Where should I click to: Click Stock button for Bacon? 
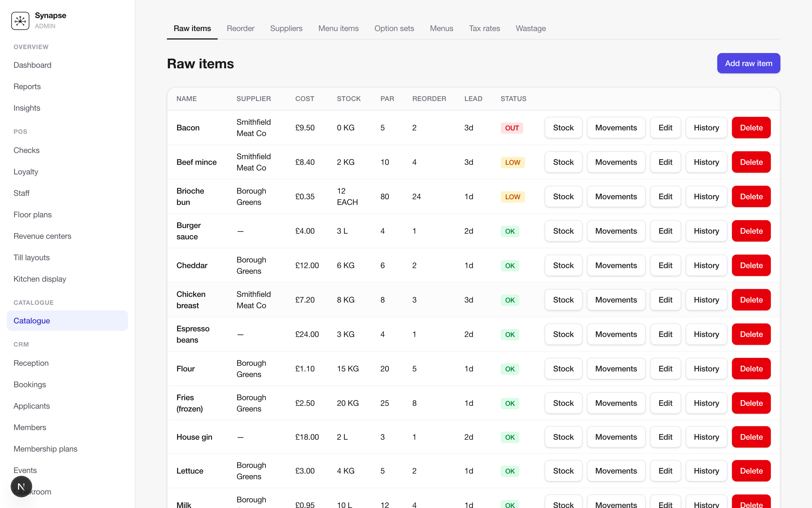pyautogui.click(x=563, y=128)
